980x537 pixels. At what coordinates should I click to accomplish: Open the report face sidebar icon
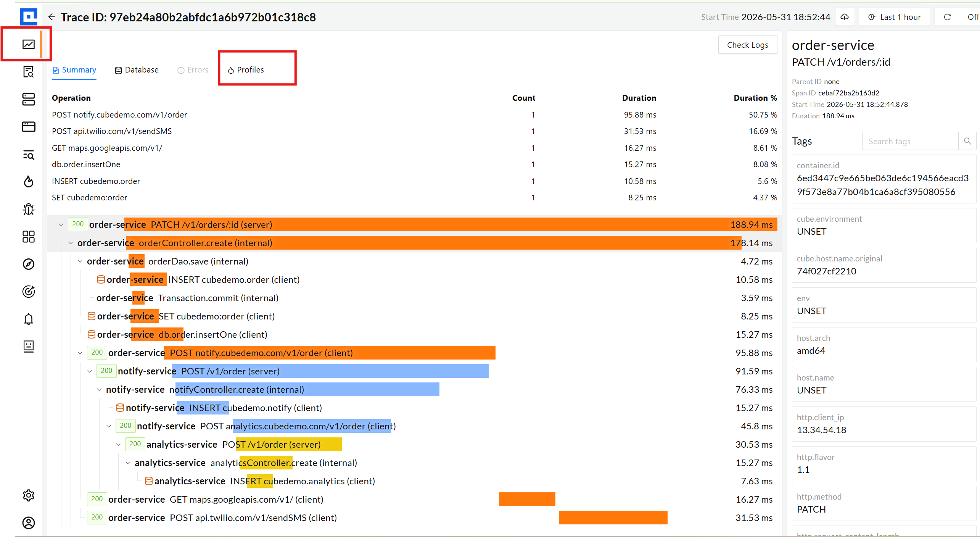tap(29, 347)
